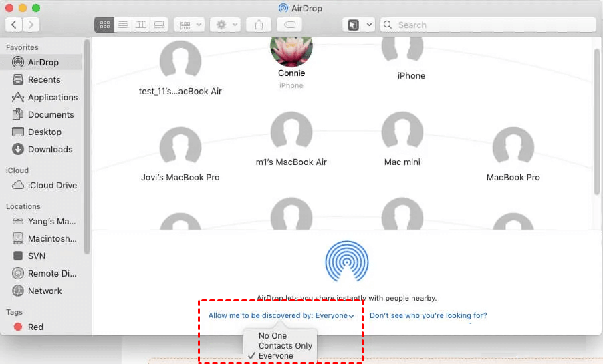Click the Share toolbar button
The height and width of the screenshot is (364, 603).
click(x=259, y=25)
